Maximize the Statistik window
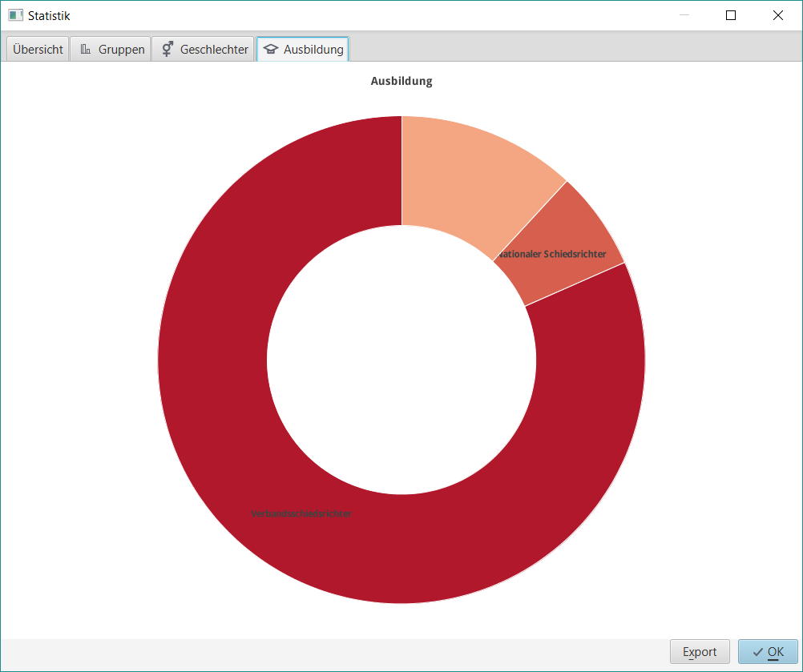The height and width of the screenshot is (672, 803). (731, 15)
